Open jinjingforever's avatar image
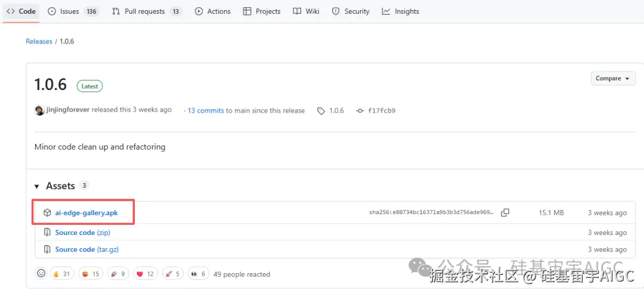The width and height of the screenshot is (644, 294). pos(39,110)
